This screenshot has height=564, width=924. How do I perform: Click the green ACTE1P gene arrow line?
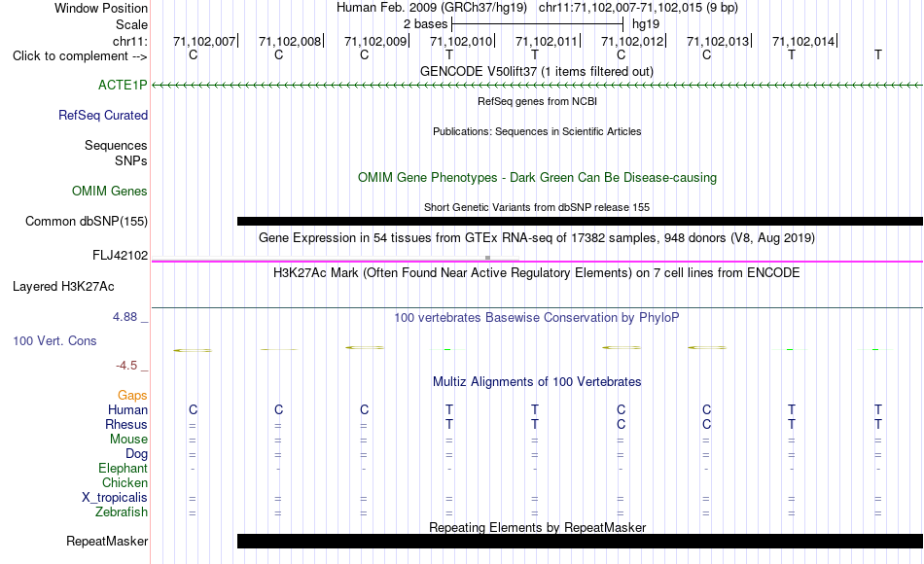[537, 86]
